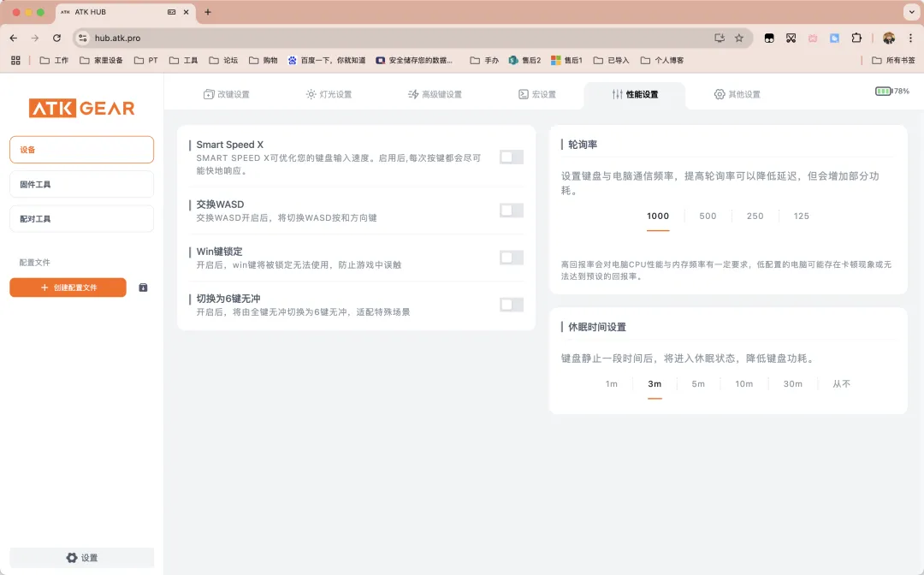Set polling rate to 500
The height and width of the screenshot is (575, 924).
[708, 216]
